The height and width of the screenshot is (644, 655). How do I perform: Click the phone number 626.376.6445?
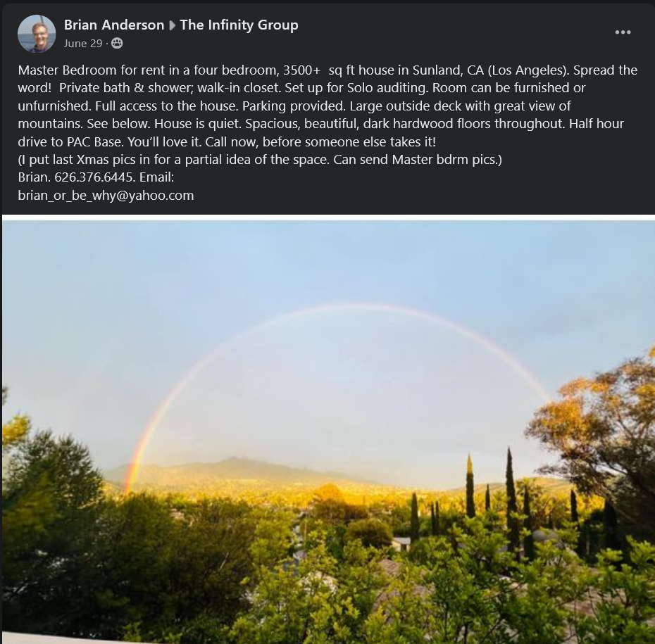94,177
